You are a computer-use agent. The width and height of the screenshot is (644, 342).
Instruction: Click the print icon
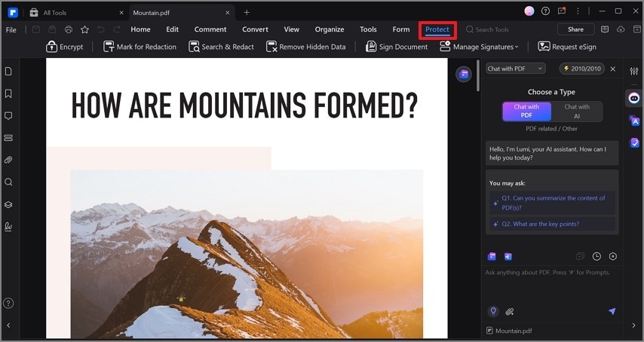(69, 29)
